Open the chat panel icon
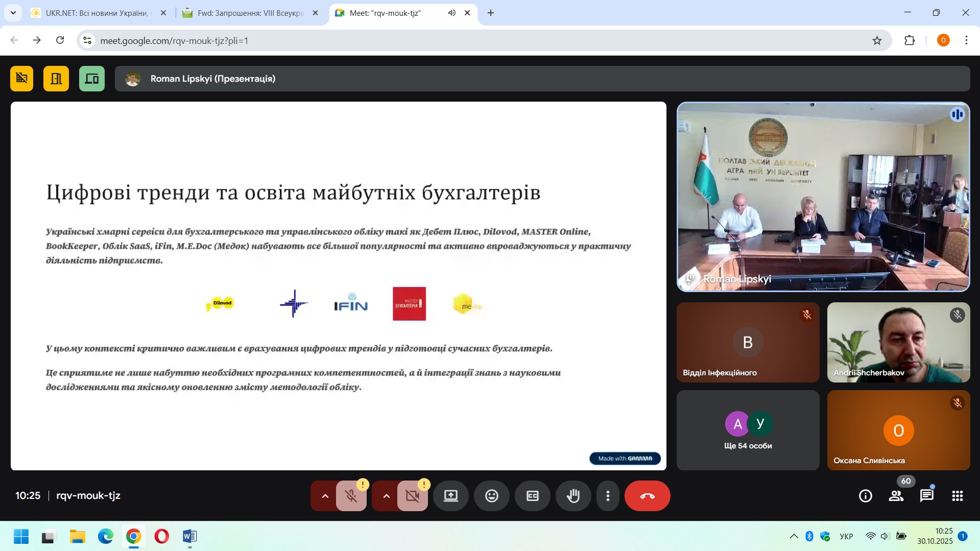 point(926,496)
